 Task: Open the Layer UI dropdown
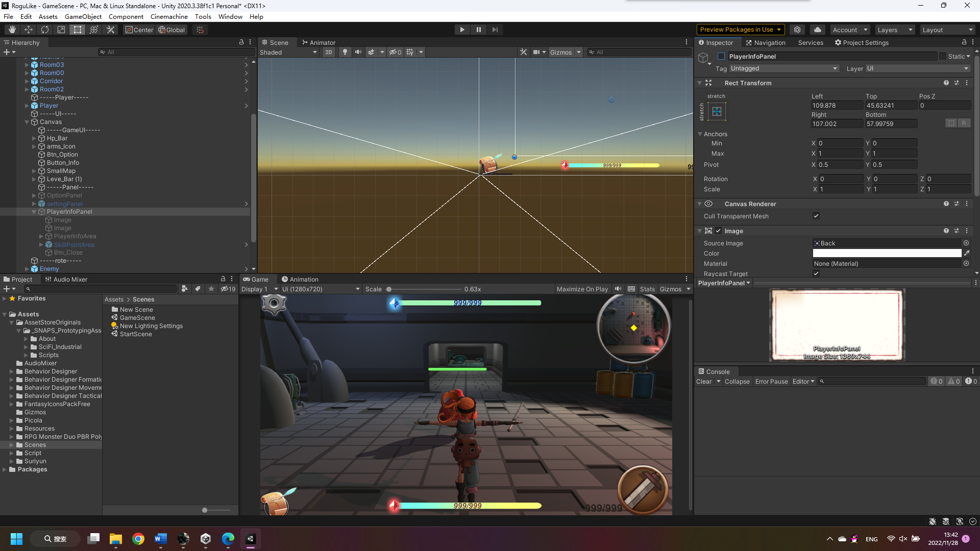[x=917, y=68]
